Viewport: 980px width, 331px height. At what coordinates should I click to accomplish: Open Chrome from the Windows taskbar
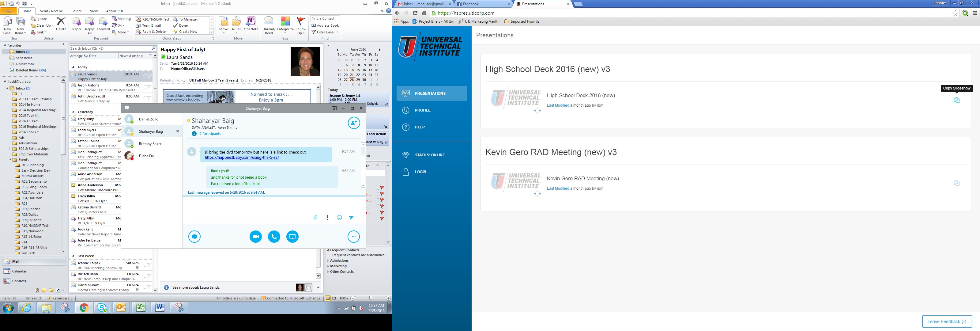tap(84, 308)
